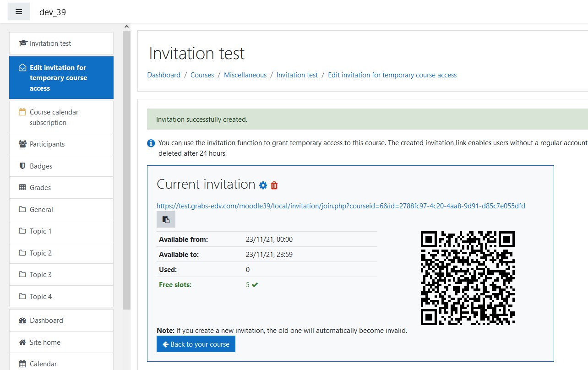This screenshot has width=588, height=370.
Task: Click Dashboard breadcrumb link
Action: tap(163, 75)
